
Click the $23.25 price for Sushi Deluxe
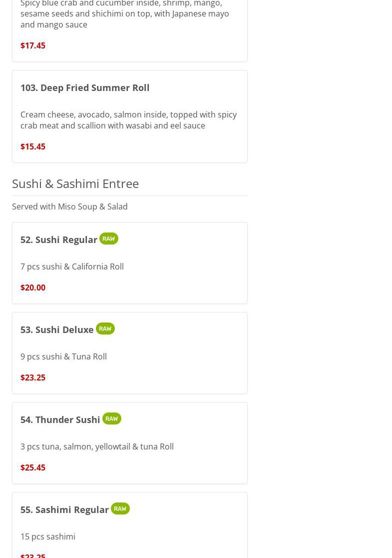point(33,377)
